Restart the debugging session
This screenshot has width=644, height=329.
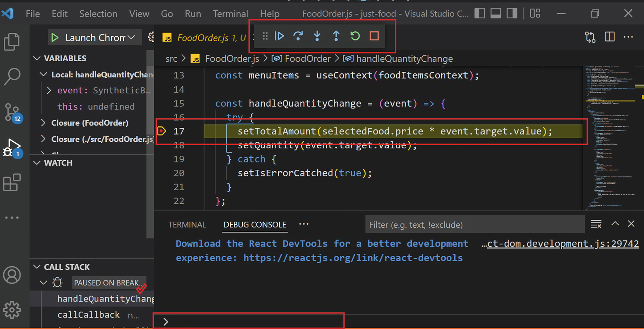(x=355, y=36)
